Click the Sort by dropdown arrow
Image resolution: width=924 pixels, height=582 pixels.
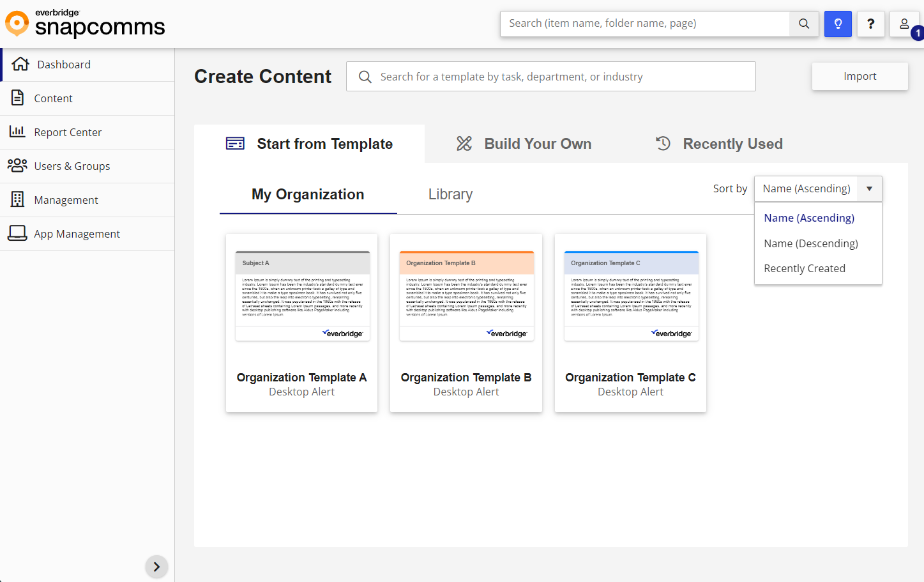(869, 188)
